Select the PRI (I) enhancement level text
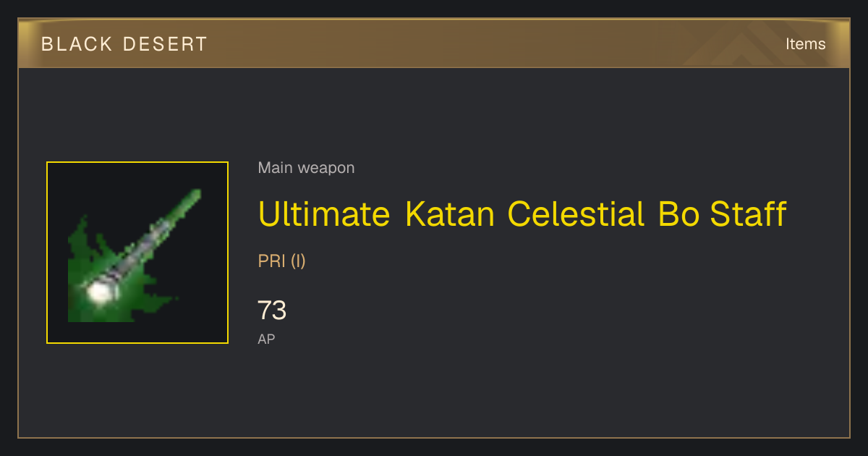This screenshot has height=456, width=868. click(281, 261)
